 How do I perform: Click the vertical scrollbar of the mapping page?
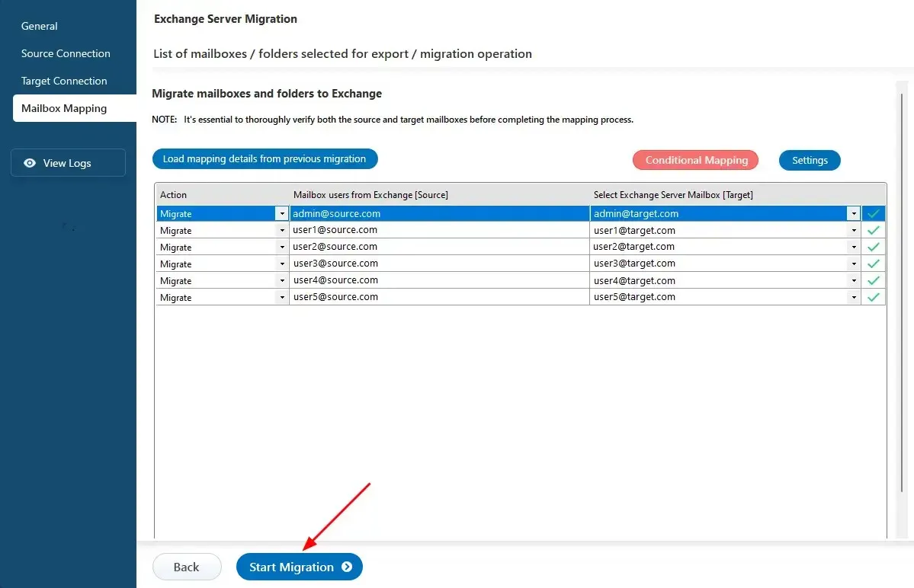click(x=902, y=291)
